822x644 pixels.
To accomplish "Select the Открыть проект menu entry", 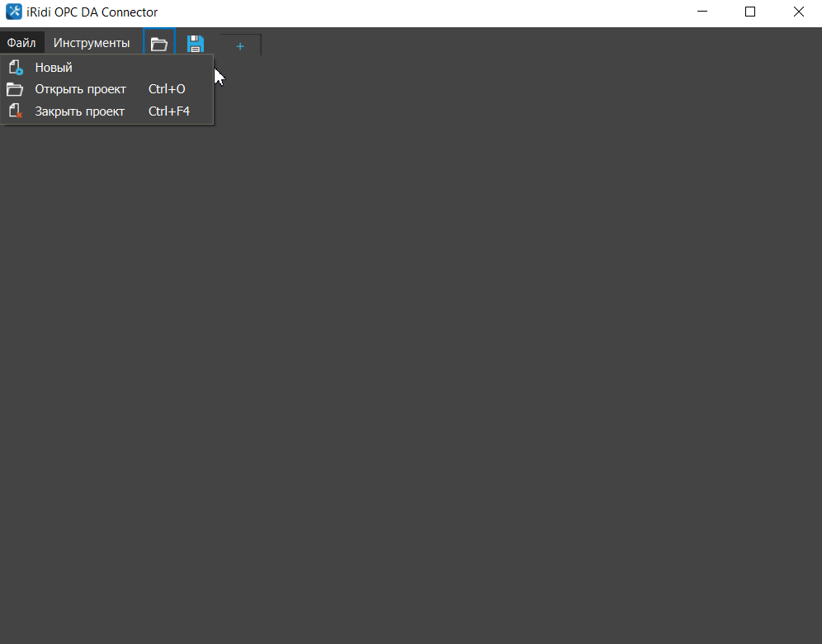I will point(80,89).
